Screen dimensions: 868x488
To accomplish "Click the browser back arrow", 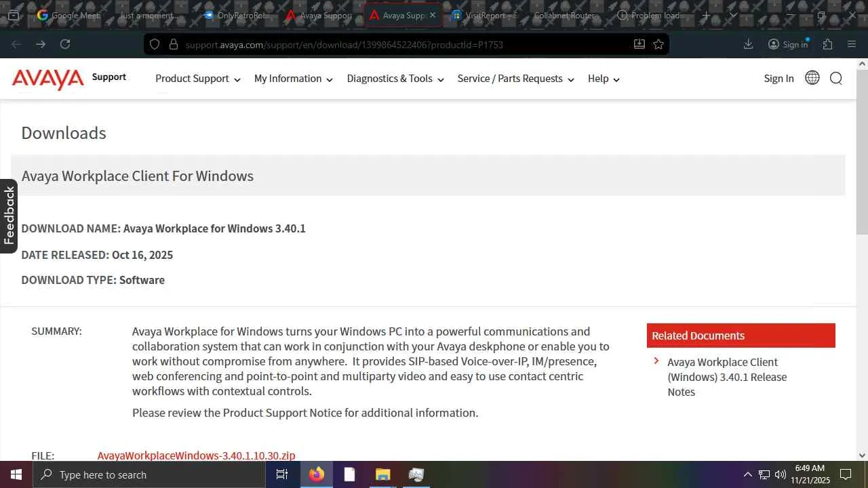I will click(x=17, y=44).
